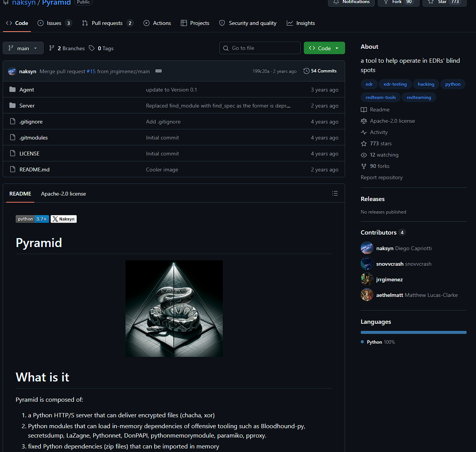Open the Insights tab
Image resolution: width=476 pixels, height=452 pixels.
pos(301,23)
